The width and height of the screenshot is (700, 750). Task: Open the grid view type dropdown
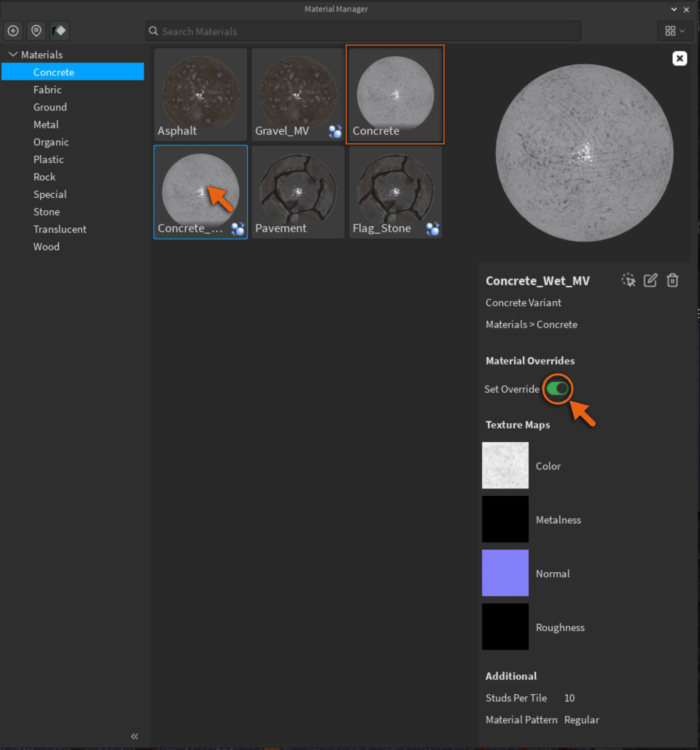[x=675, y=31]
